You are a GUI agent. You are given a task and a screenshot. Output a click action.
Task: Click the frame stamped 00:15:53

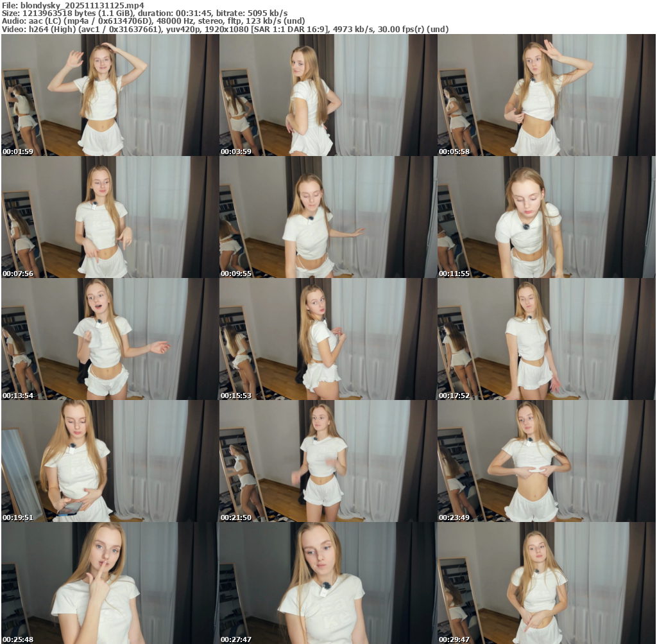tap(328, 339)
